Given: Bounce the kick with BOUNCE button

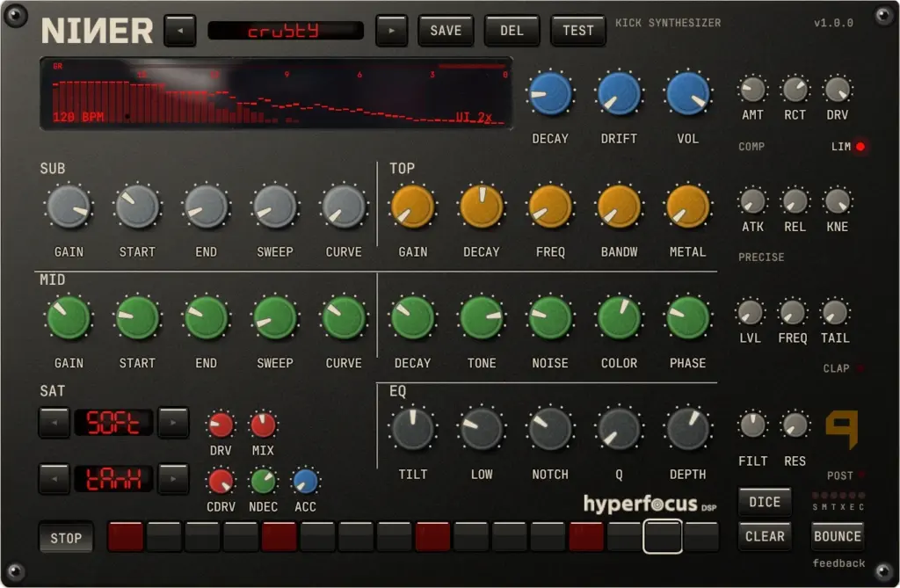Looking at the screenshot, I should click(x=838, y=536).
